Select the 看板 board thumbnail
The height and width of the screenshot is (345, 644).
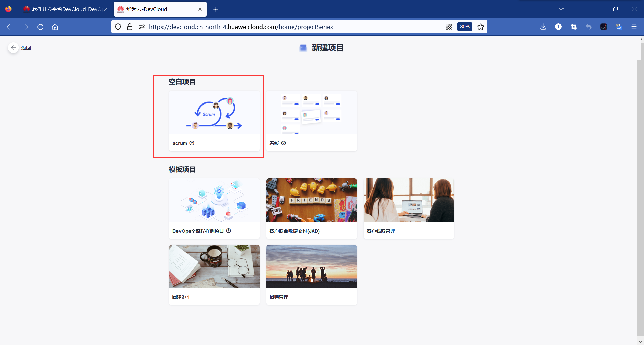pos(312,113)
